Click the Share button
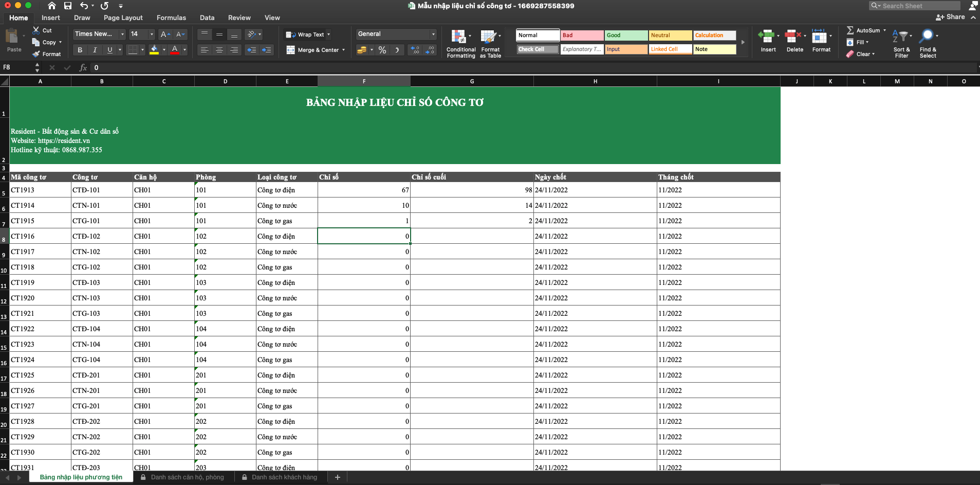The width and height of the screenshot is (980, 485). (x=950, y=17)
